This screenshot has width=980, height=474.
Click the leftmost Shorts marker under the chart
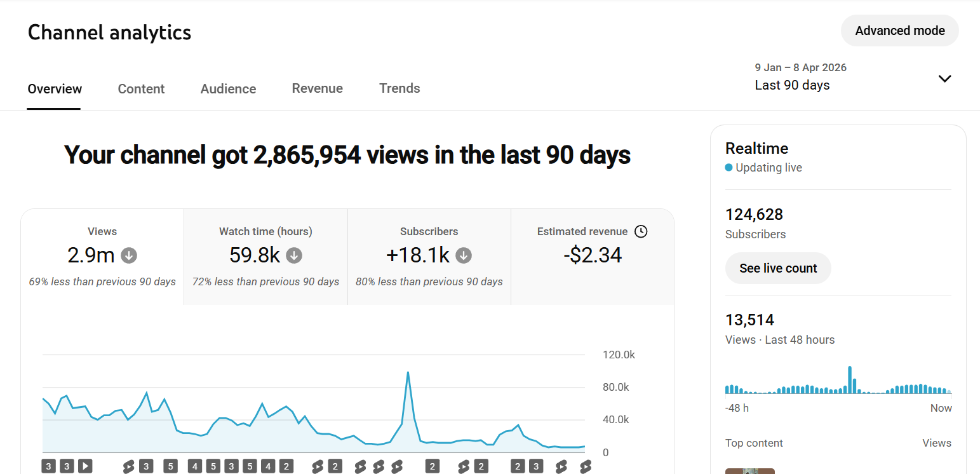click(128, 467)
